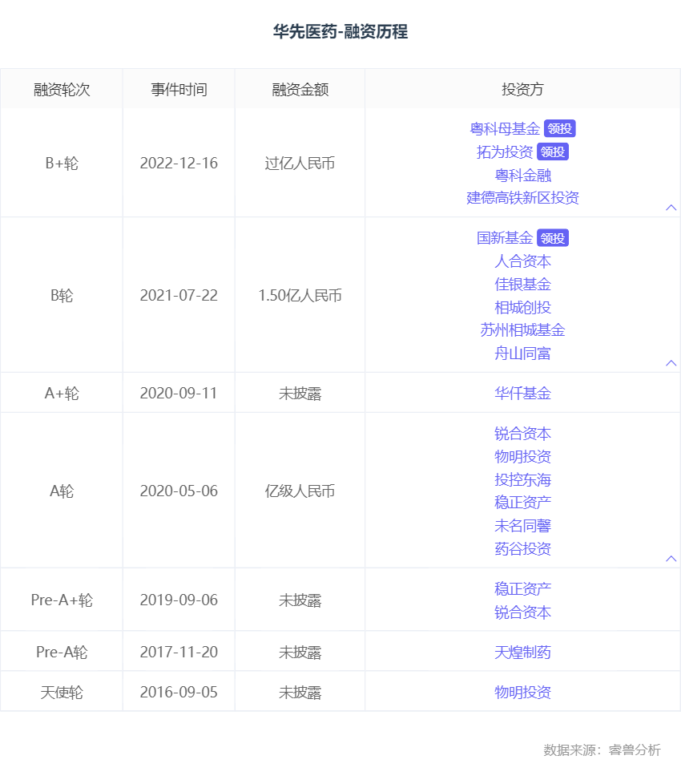Click the 投控东海 investor link
This screenshot has height=784, width=681.
[x=522, y=480]
